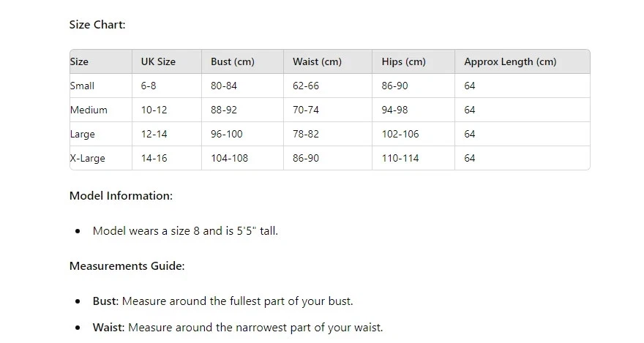Click the bold "Waist:" guide label
This screenshot has width=644, height=343.
pyautogui.click(x=108, y=328)
